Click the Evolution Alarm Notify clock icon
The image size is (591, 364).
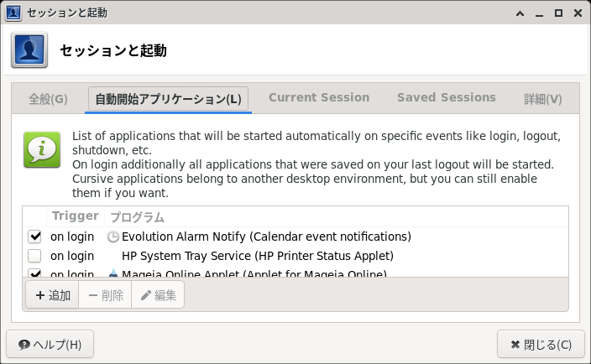pos(112,237)
